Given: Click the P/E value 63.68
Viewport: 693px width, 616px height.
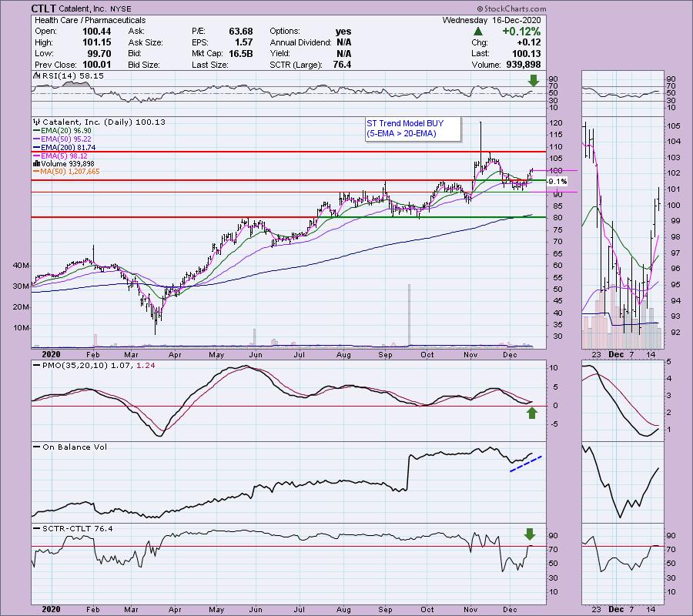Looking at the screenshot, I should pos(241,32).
